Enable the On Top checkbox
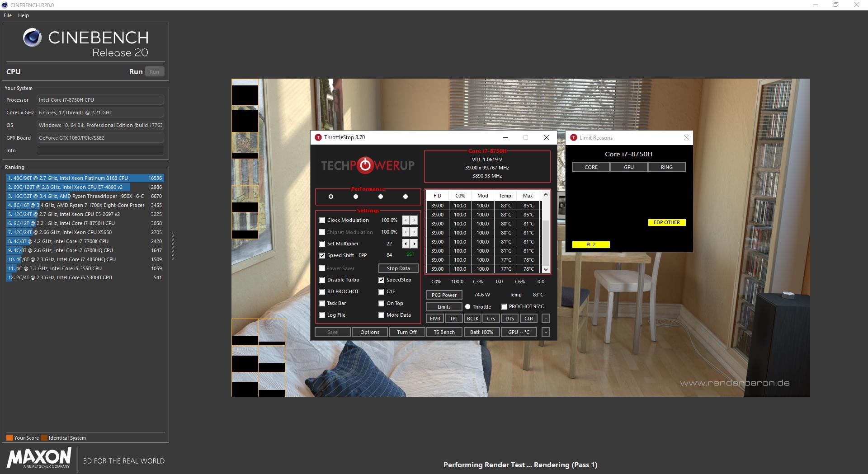 (382, 304)
